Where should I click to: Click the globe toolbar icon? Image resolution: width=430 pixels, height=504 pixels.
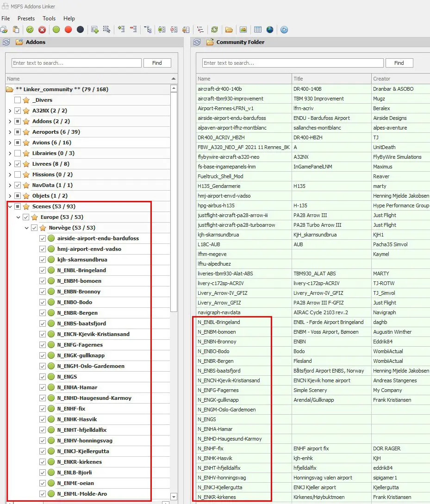pos(270,30)
